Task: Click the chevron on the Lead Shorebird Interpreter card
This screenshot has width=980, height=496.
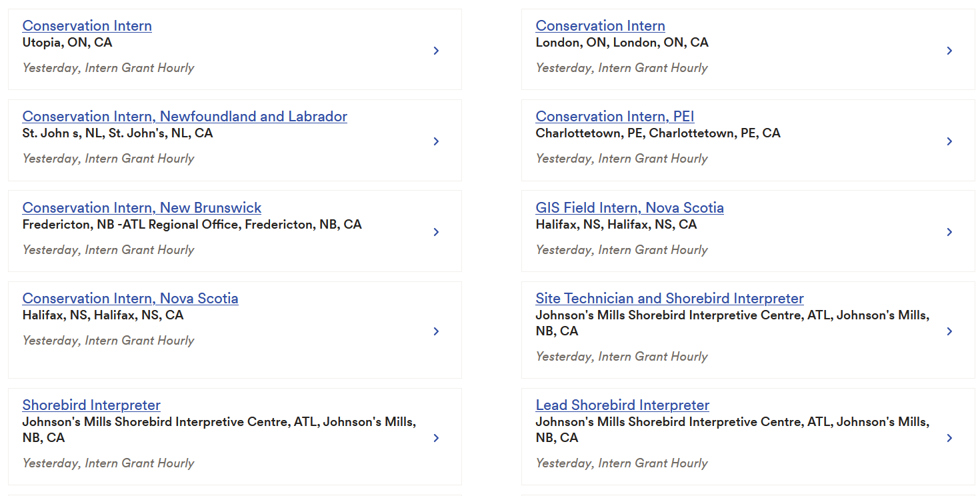Action: coord(949,438)
